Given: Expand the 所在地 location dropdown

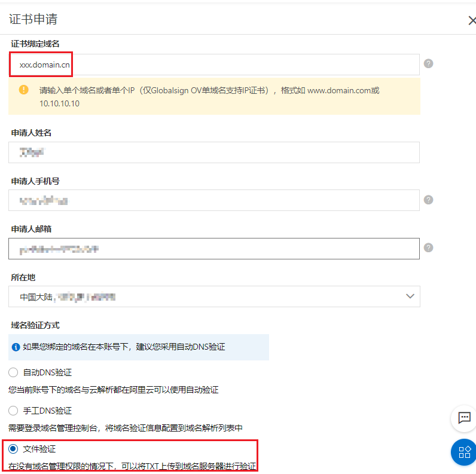Looking at the screenshot, I should [x=214, y=296].
